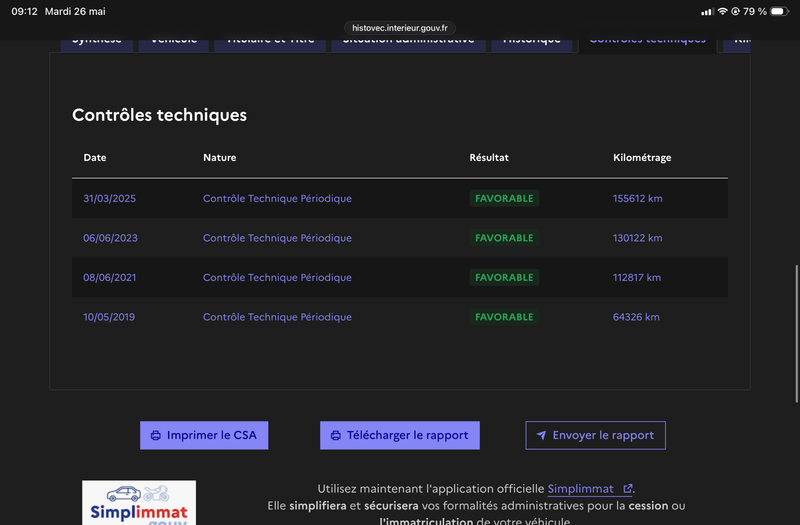The height and width of the screenshot is (525, 800).
Task: Select the 31/03/2025 contrôle technique row
Action: [400, 198]
